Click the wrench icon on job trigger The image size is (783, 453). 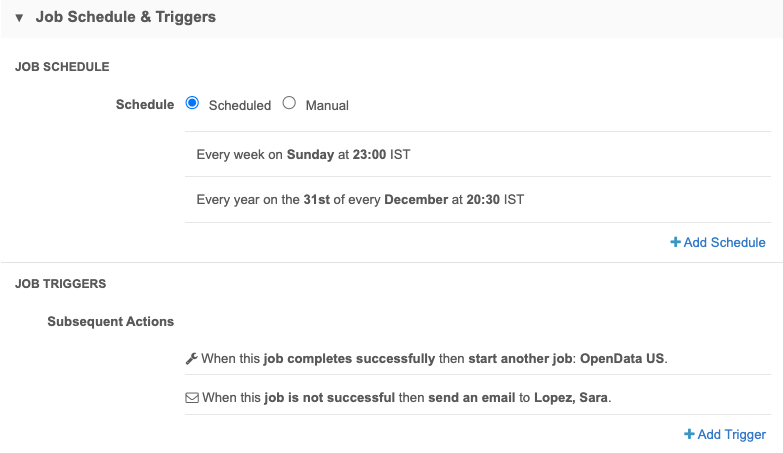[192, 358]
